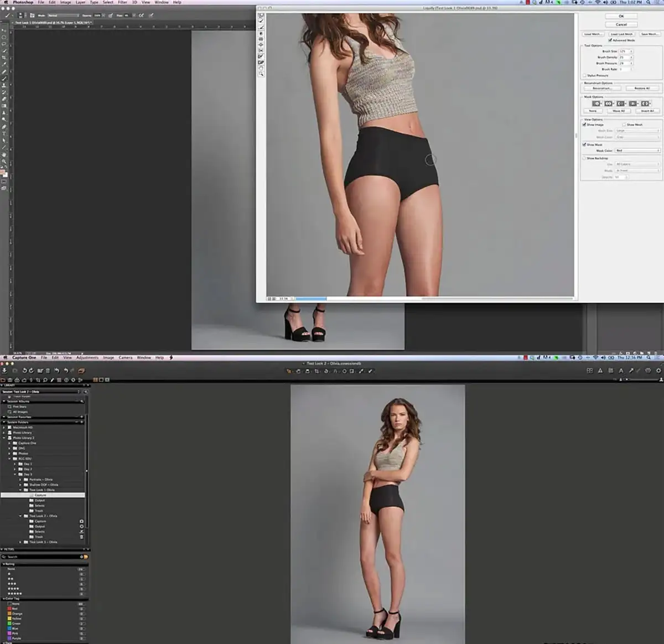Enable the Stylus Pressure checkbox
Screen dimensions: 664x644
(x=585, y=76)
